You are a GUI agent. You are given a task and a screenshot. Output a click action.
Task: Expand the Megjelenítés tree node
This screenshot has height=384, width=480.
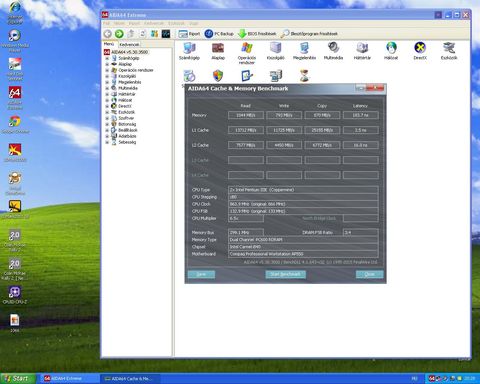pos(107,82)
